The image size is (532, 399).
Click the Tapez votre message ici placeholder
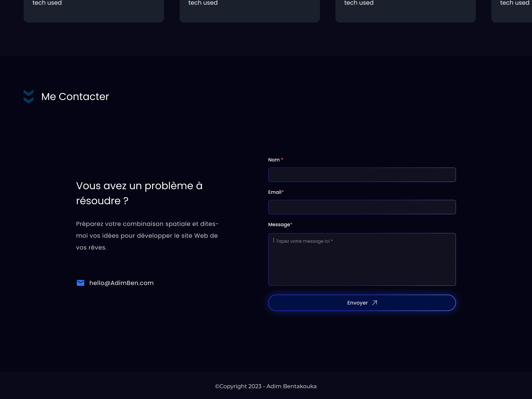(x=304, y=241)
